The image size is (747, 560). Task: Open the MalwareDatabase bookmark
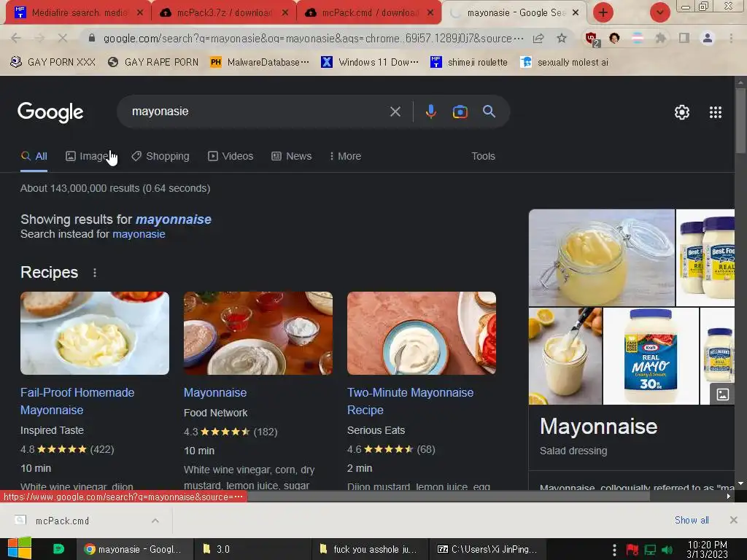(260, 62)
